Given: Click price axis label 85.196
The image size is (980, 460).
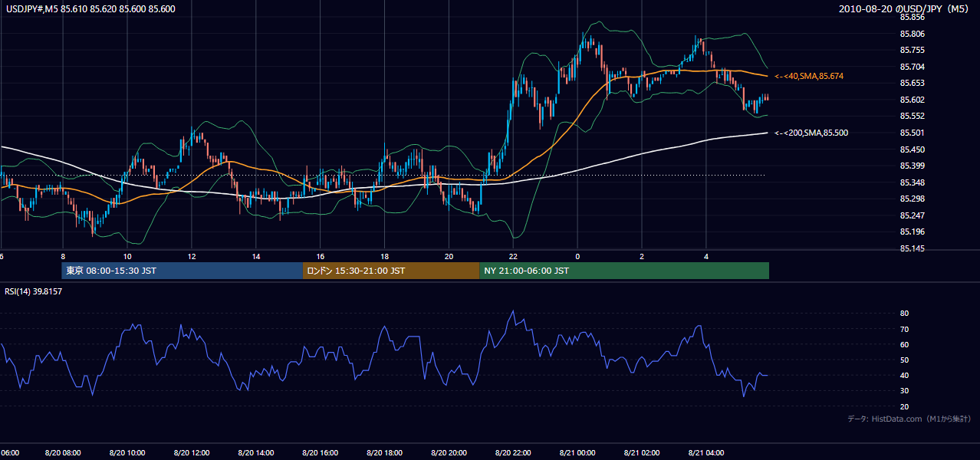Looking at the screenshot, I should tap(913, 232).
